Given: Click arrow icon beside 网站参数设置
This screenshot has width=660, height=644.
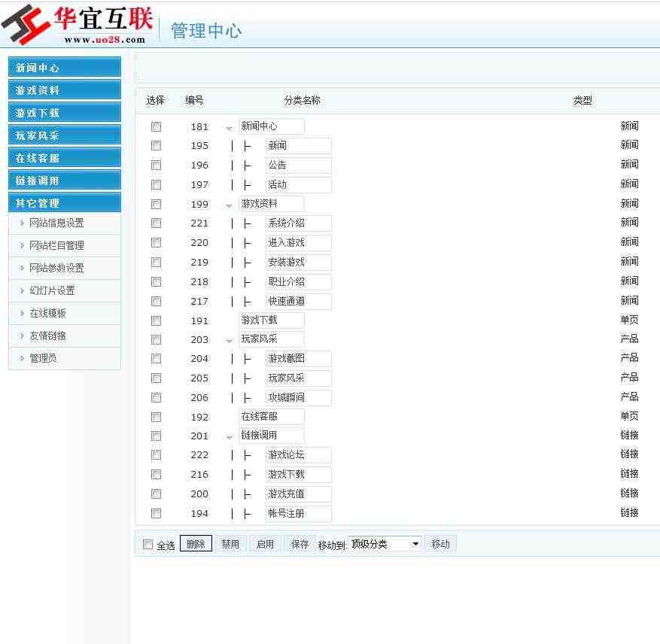Looking at the screenshot, I should coord(23,268).
